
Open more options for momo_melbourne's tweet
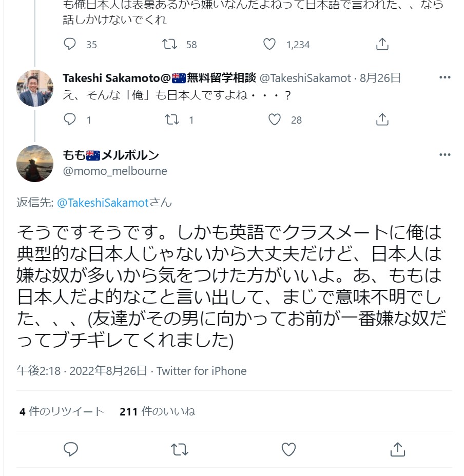click(x=444, y=154)
